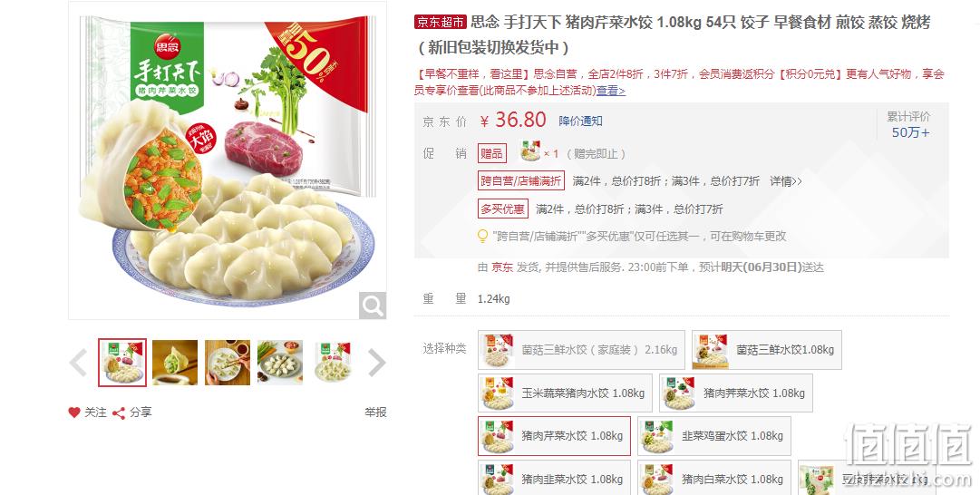Click the 多买优惠 promotion tag
The width and height of the screenshot is (980, 495).
(503, 209)
